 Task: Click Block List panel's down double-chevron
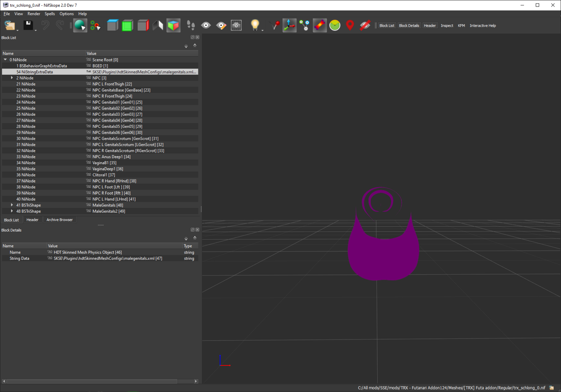[186, 46]
